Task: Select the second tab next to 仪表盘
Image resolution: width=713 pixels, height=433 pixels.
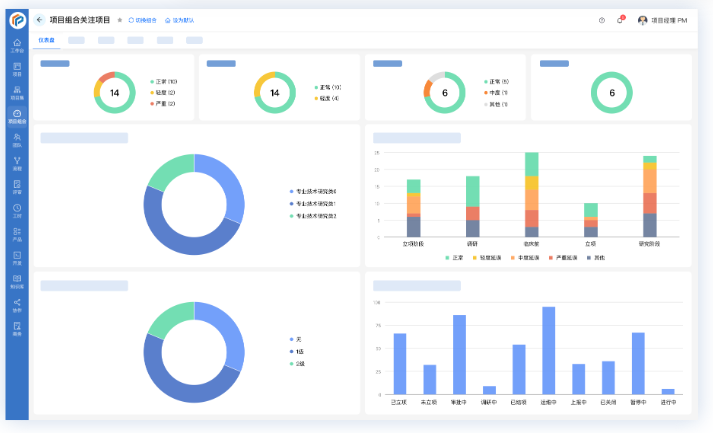Action: click(x=76, y=40)
